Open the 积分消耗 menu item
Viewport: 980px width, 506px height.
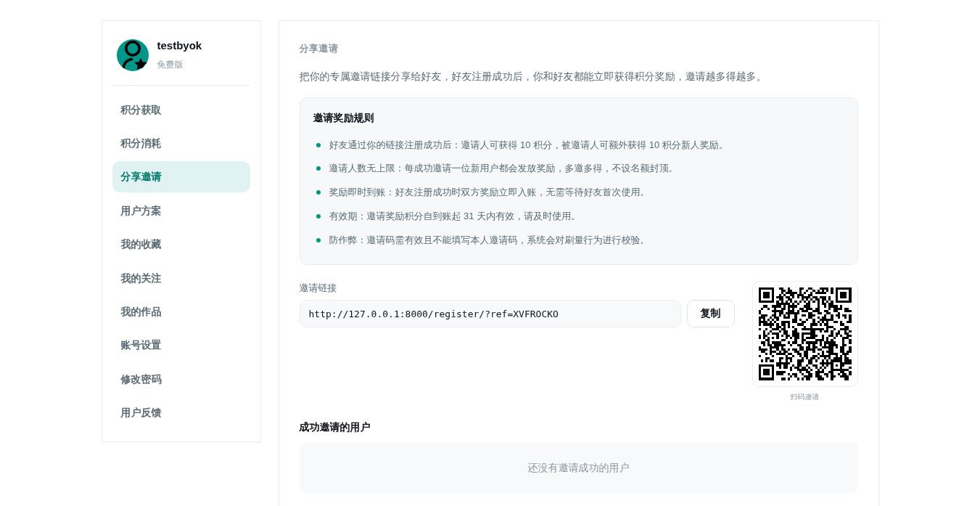tap(181, 143)
